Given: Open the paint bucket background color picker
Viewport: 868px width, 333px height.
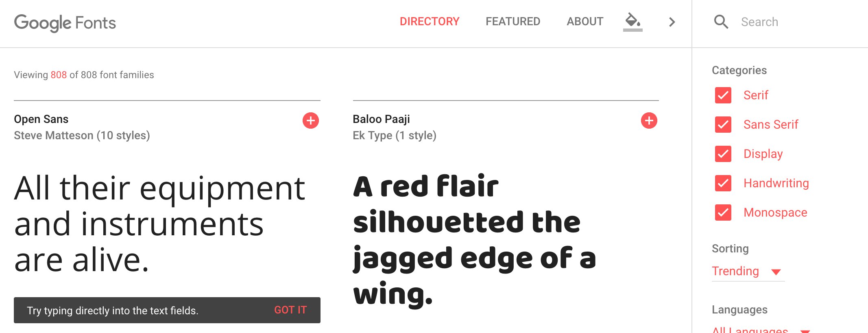Looking at the screenshot, I should [x=632, y=21].
